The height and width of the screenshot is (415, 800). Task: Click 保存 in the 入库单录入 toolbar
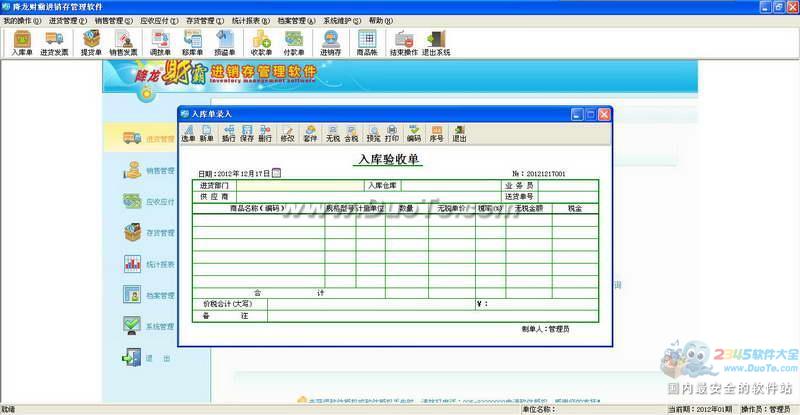pyautogui.click(x=247, y=134)
